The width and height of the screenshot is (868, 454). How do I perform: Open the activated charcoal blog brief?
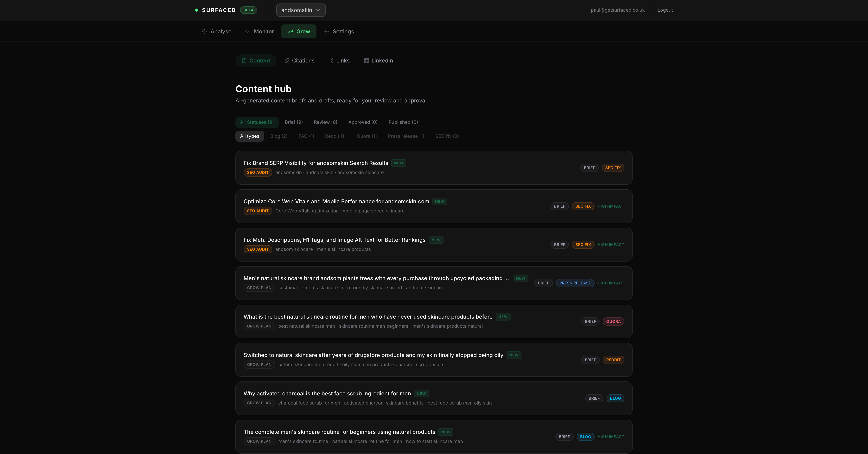(x=434, y=398)
